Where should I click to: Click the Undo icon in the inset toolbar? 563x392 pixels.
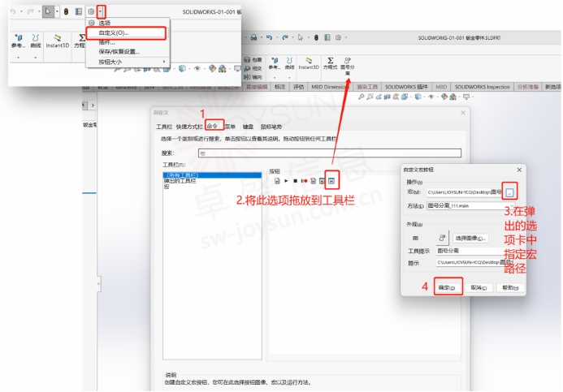pyautogui.click(x=13, y=12)
